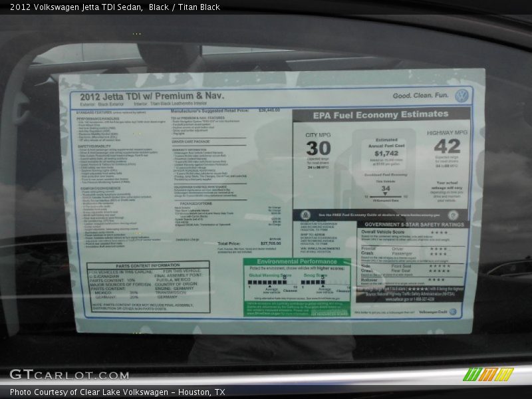
Task: Click the GTCarLot.com watermark logo
Action: [x=69, y=375]
